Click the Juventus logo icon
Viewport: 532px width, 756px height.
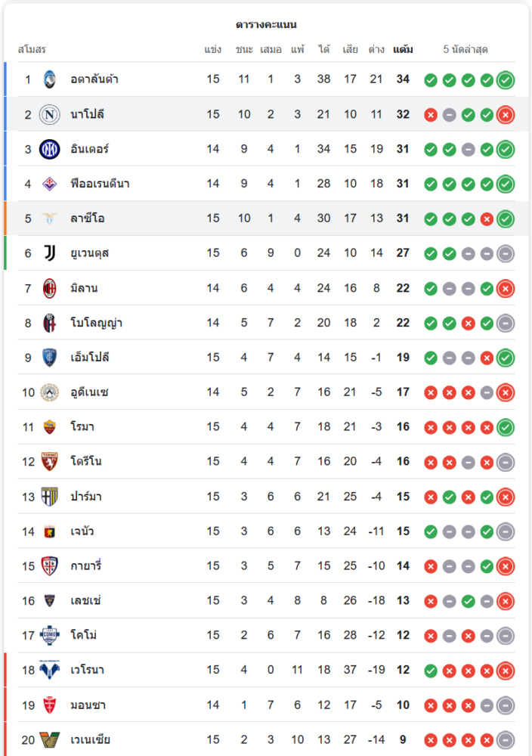click(49, 253)
